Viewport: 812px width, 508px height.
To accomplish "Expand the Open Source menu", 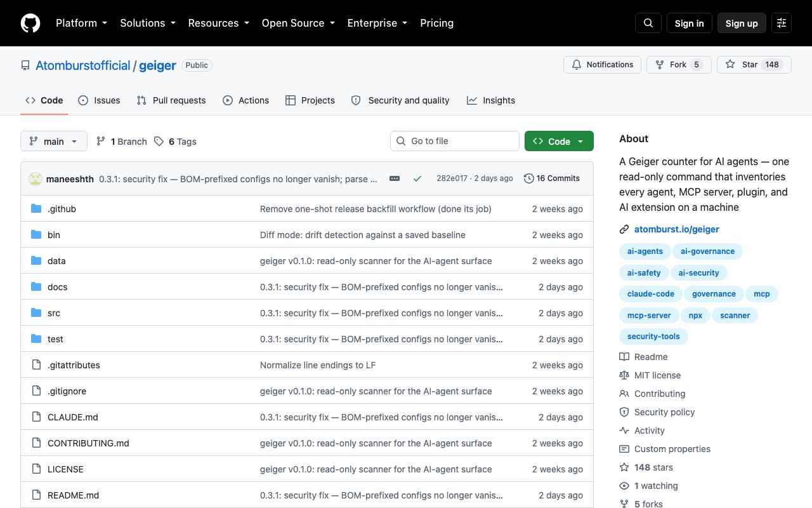I will pos(298,23).
